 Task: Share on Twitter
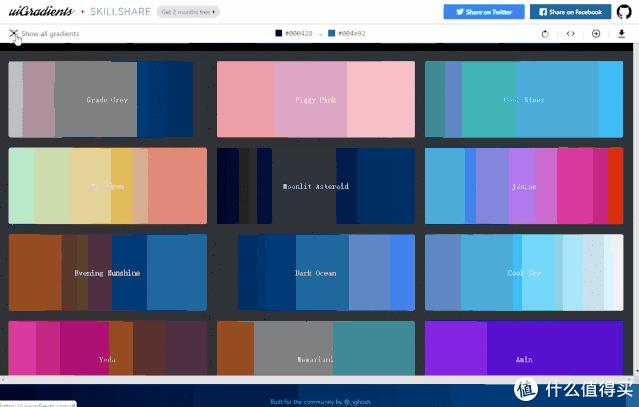pos(484,12)
